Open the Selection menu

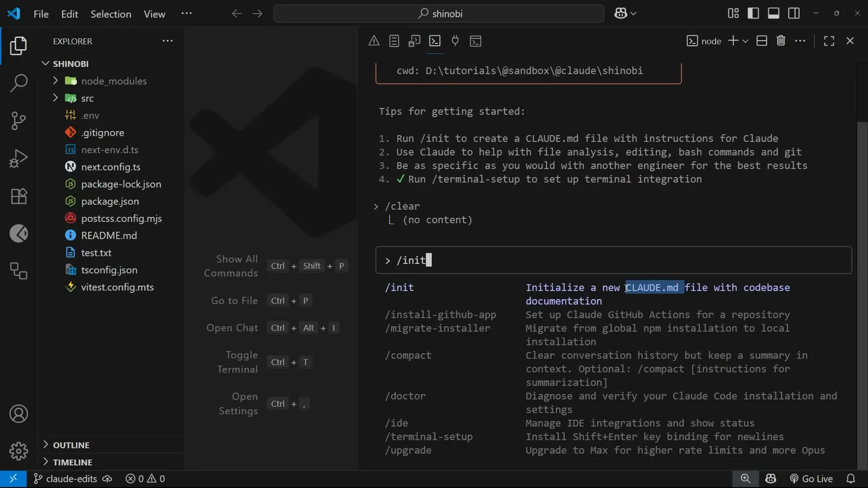(x=111, y=14)
